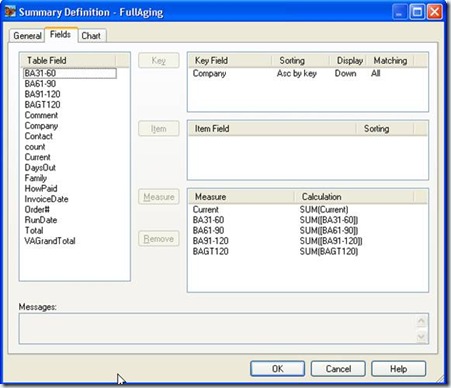The image size is (451, 388).
Task: Open Help for this dialog
Action: (398, 369)
